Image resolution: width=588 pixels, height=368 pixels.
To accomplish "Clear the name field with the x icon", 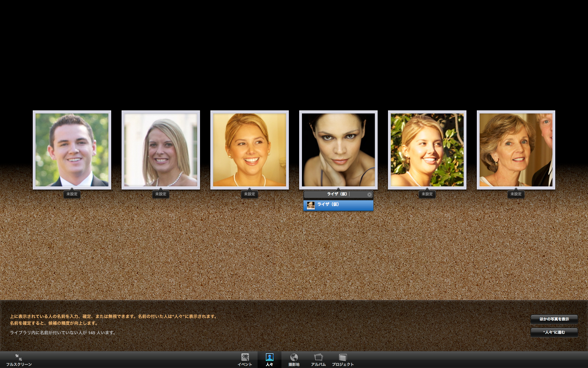I will coord(369,194).
